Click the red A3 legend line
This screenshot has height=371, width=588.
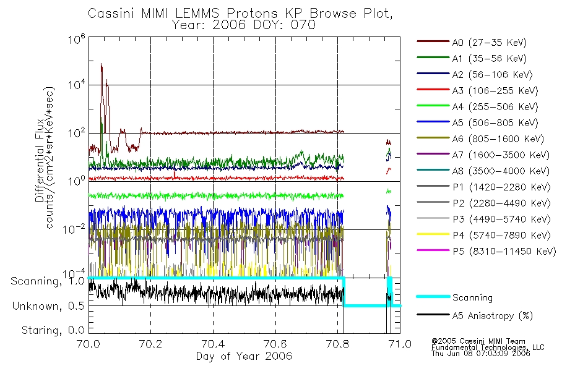[433, 90]
